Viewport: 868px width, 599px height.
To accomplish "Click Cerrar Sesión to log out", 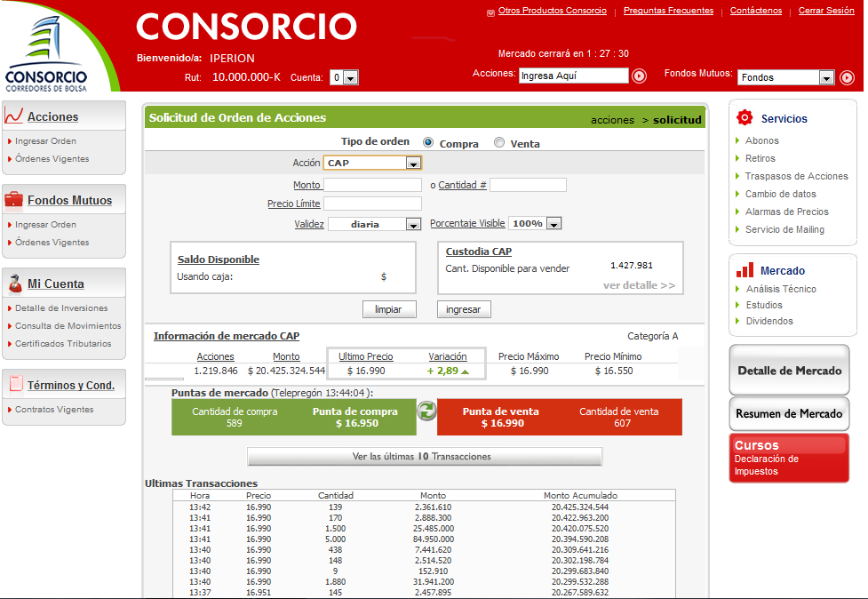I will click(x=826, y=11).
